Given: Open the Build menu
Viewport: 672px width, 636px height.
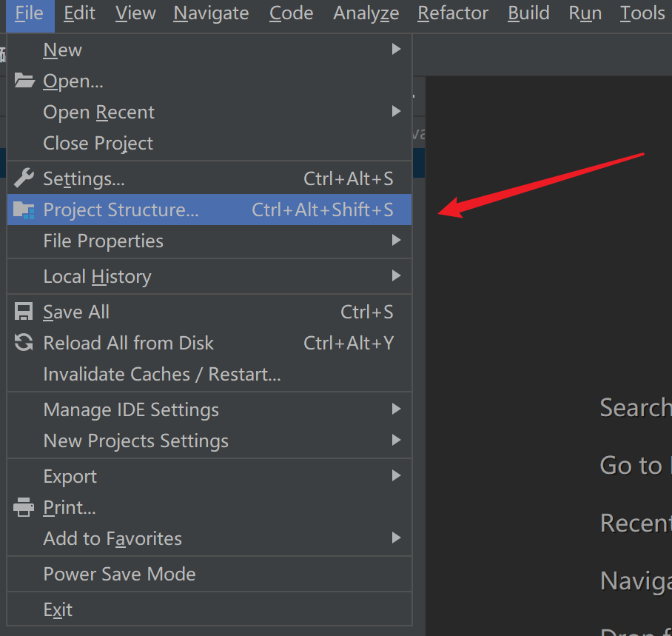Looking at the screenshot, I should pos(528,13).
